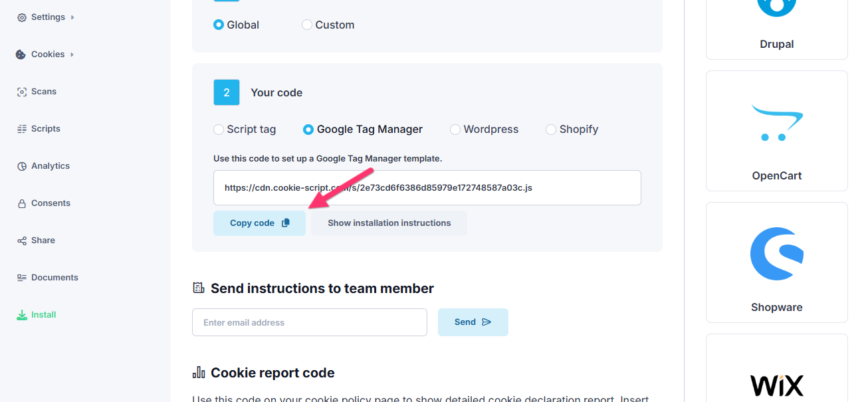
Task: Click the Copy code button
Action: (x=259, y=223)
